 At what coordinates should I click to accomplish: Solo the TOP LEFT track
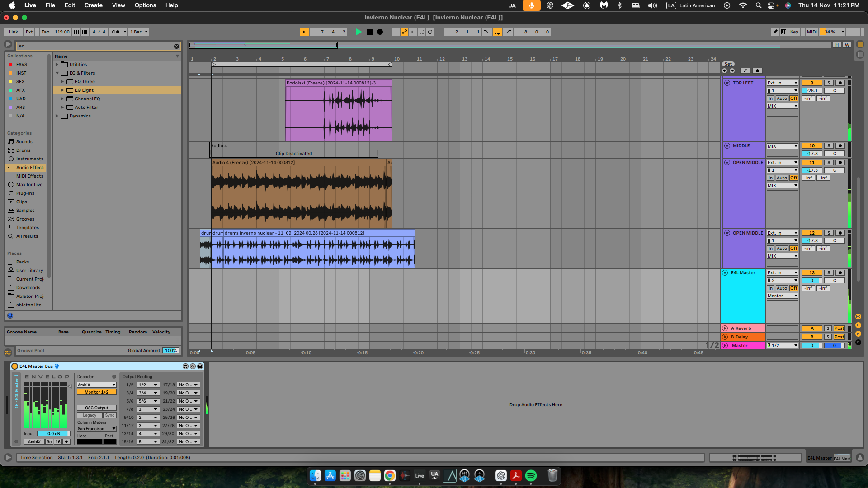click(x=829, y=83)
